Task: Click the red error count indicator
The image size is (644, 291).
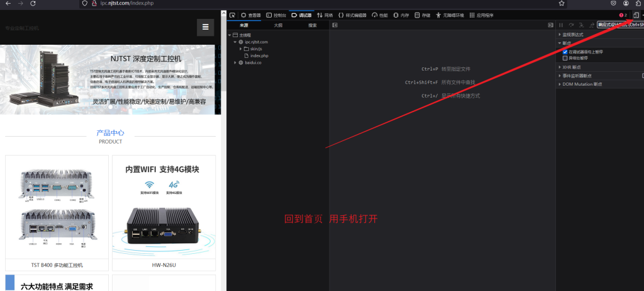Action: coord(623,14)
